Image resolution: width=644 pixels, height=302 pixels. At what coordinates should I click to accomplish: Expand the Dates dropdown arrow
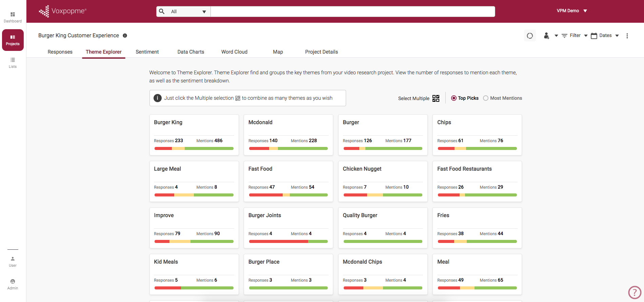[617, 36]
